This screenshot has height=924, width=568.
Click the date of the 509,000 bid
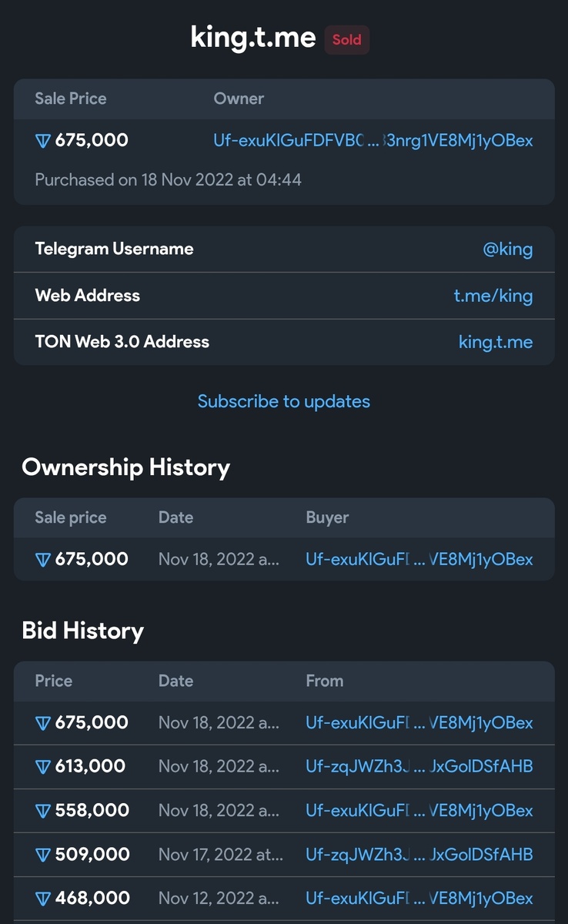click(220, 855)
